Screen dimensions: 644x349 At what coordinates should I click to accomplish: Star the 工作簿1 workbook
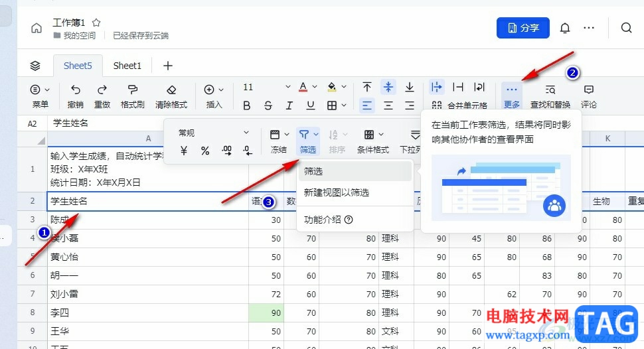pos(96,23)
